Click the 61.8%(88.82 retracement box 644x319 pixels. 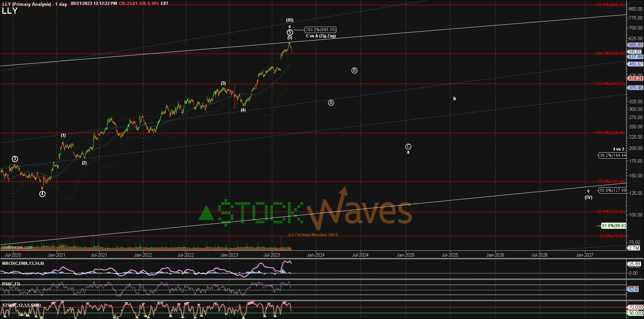click(x=614, y=226)
